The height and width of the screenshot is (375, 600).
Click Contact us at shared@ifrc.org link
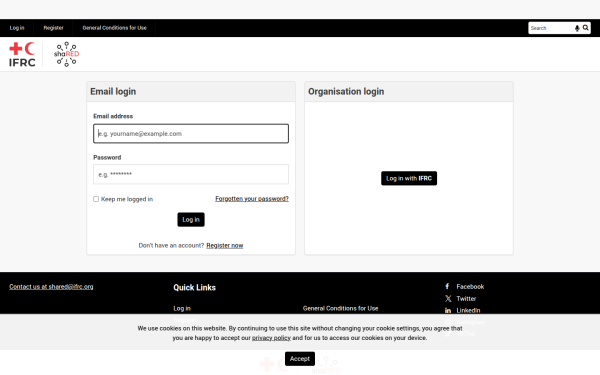point(51,287)
